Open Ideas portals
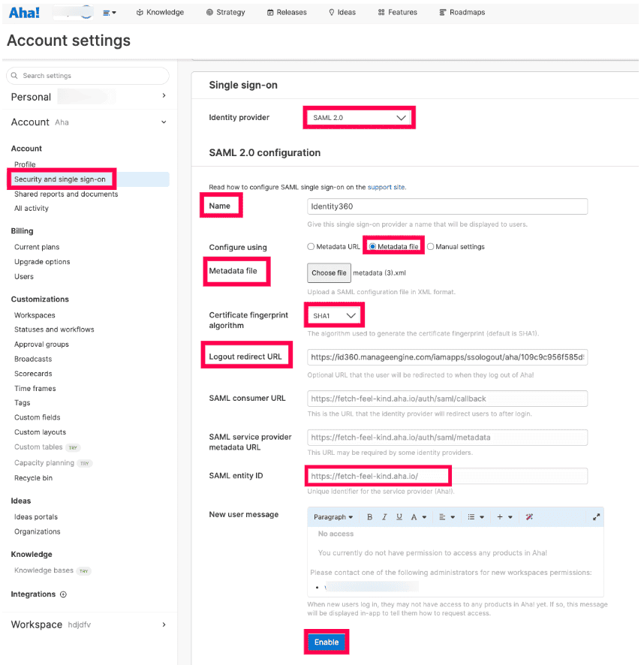This screenshot has width=644, height=665. tap(36, 517)
